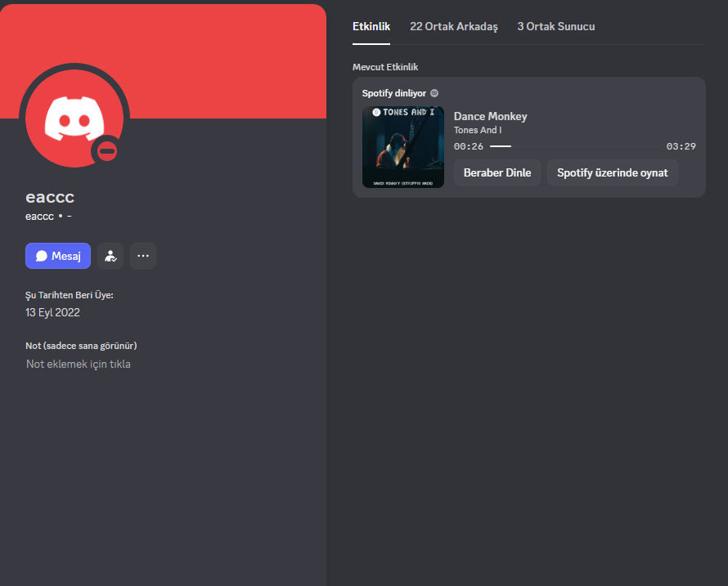
Task: Click Beraber Dinle to listen along
Action: [x=497, y=172]
